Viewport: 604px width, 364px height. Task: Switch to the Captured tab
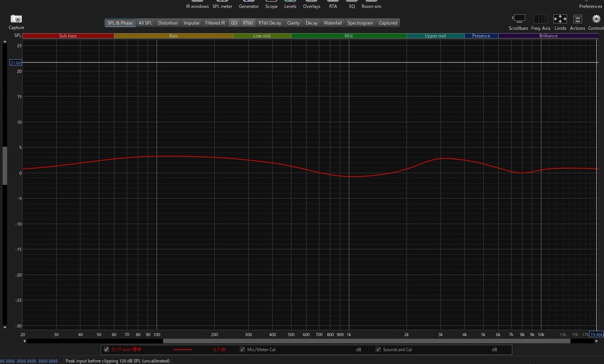(388, 23)
